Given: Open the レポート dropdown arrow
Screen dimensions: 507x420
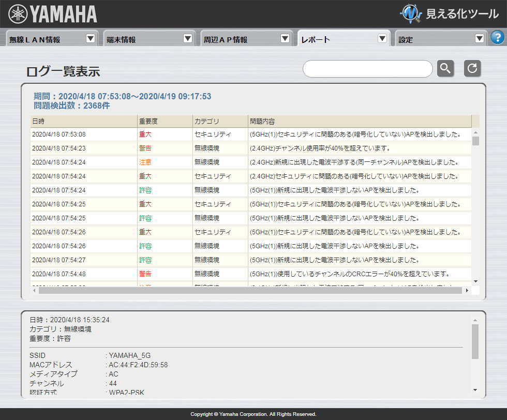Looking at the screenshot, I should (x=382, y=38).
